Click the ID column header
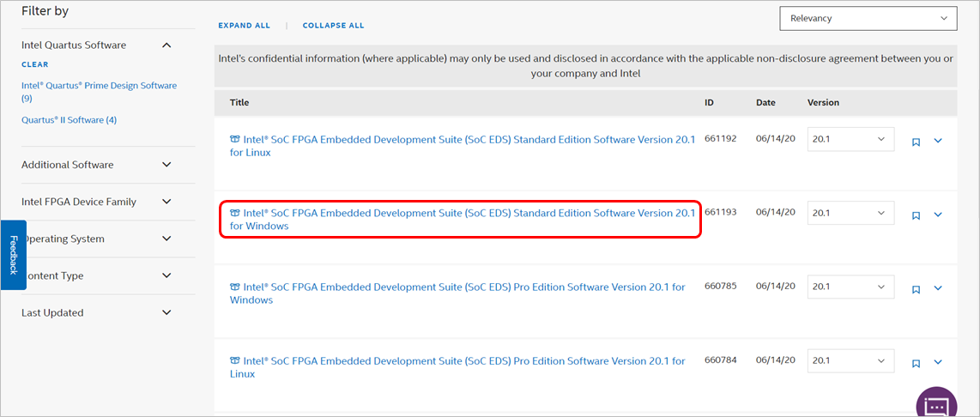 (710, 102)
